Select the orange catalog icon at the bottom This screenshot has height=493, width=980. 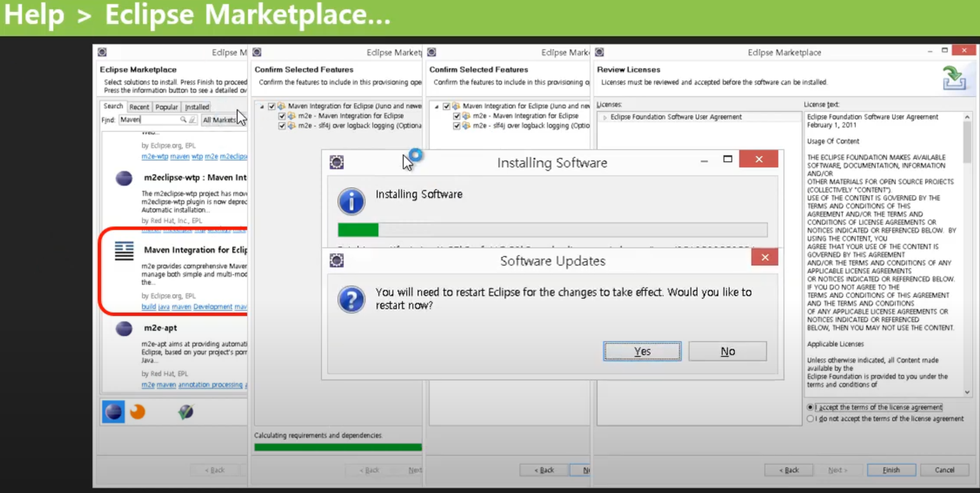(x=137, y=412)
